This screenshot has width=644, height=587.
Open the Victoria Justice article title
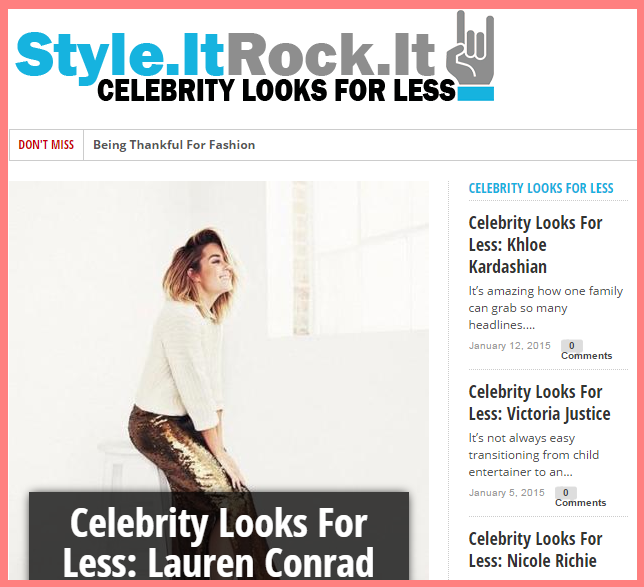click(539, 403)
